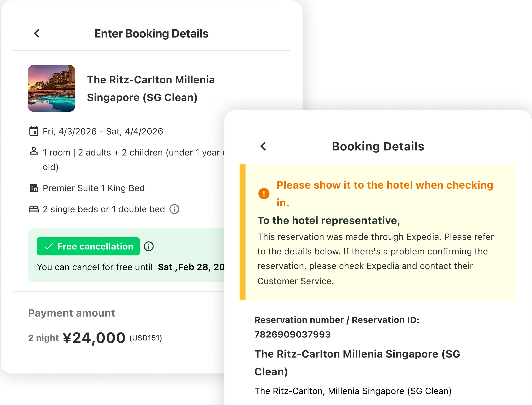Click the building icon beside Premier Suite
Image resolution: width=532 pixels, height=405 pixels.
pos(34,188)
